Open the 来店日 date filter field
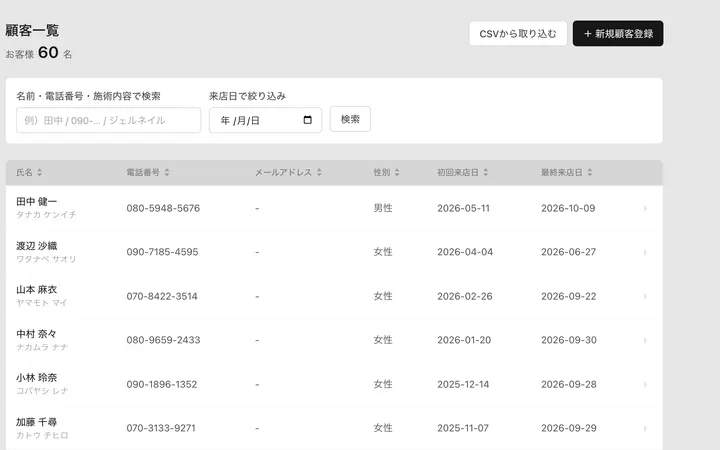This screenshot has width=720, height=450. pyautogui.click(x=265, y=120)
